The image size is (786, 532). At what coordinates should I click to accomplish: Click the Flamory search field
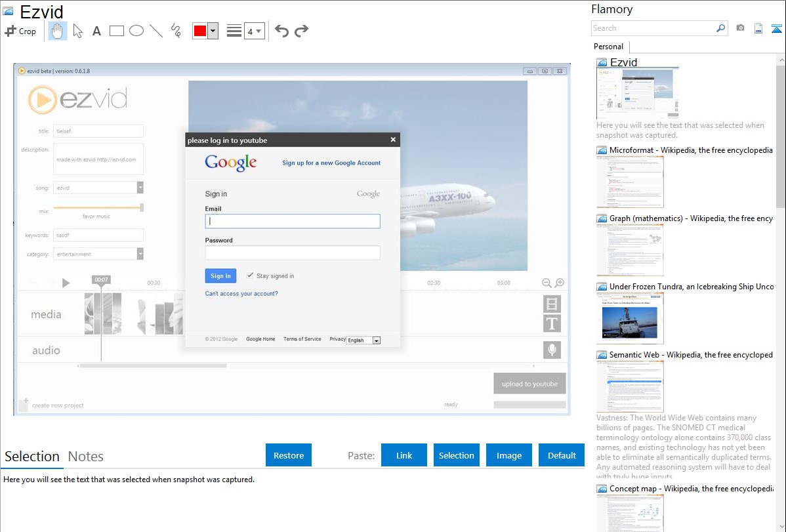tap(653, 28)
